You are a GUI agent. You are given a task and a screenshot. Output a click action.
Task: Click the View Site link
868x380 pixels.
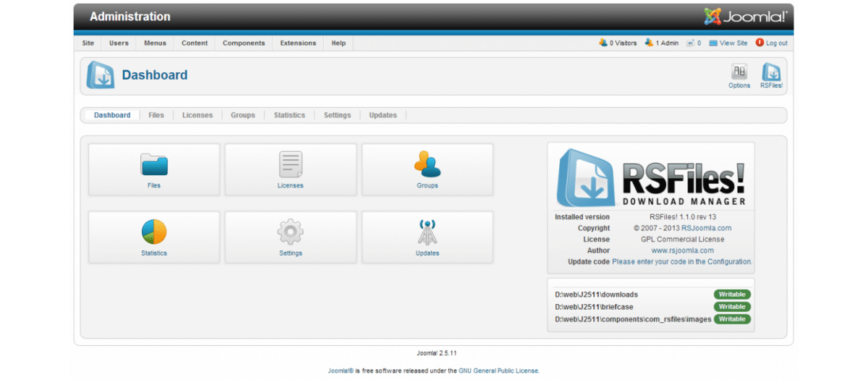click(x=728, y=43)
